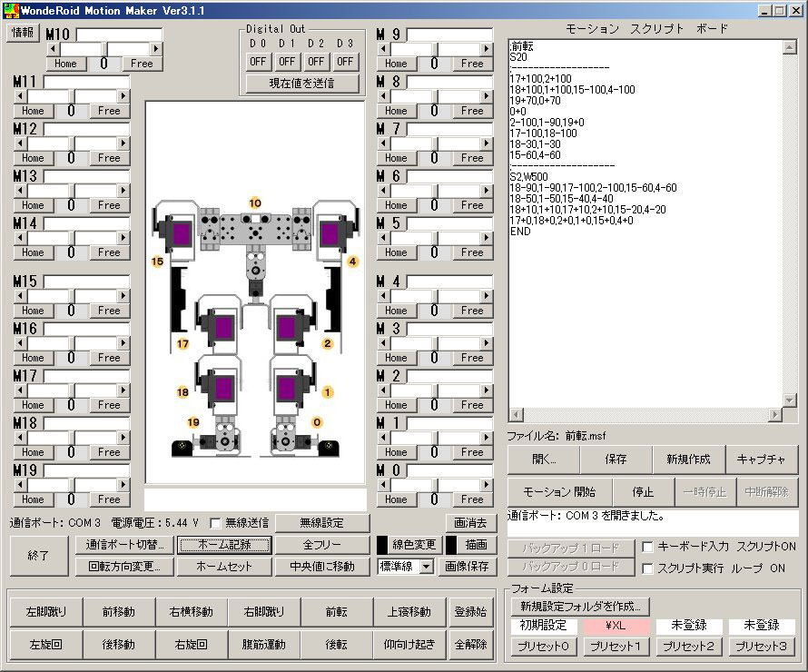Select servo marker 2 on the robot diagram
Viewport: 808px width, 672px height.
tap(328, 344)
